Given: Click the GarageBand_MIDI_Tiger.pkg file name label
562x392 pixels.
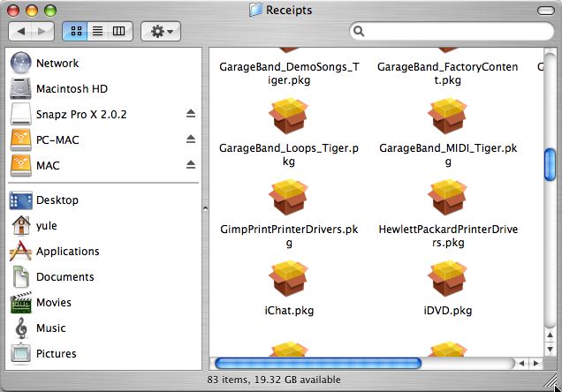Looking at the screenshot, I should tap(448, 155).
